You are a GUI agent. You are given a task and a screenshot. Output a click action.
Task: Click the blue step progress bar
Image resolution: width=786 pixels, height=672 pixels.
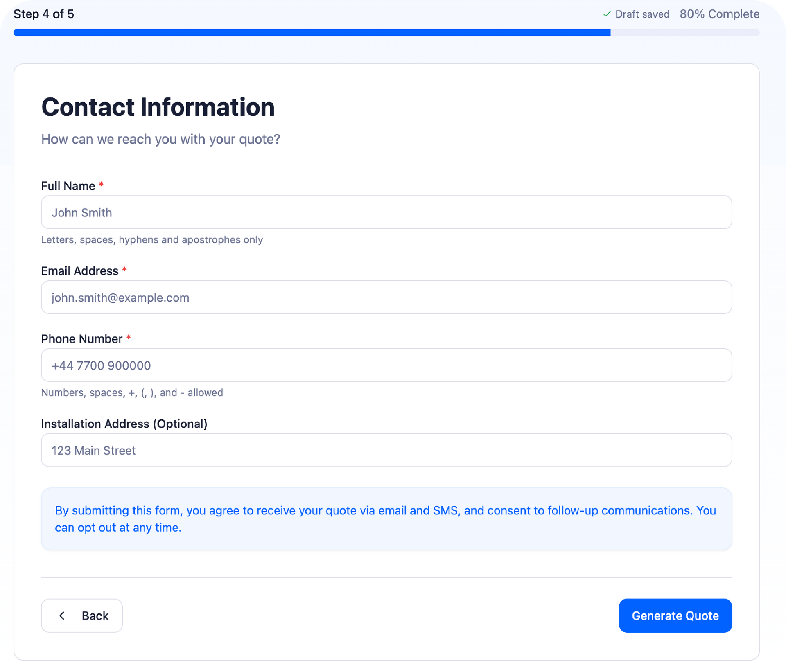311,33
